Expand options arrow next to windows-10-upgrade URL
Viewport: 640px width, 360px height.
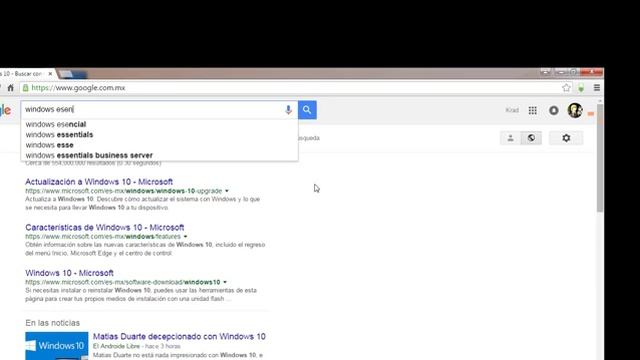coord(227,191)
